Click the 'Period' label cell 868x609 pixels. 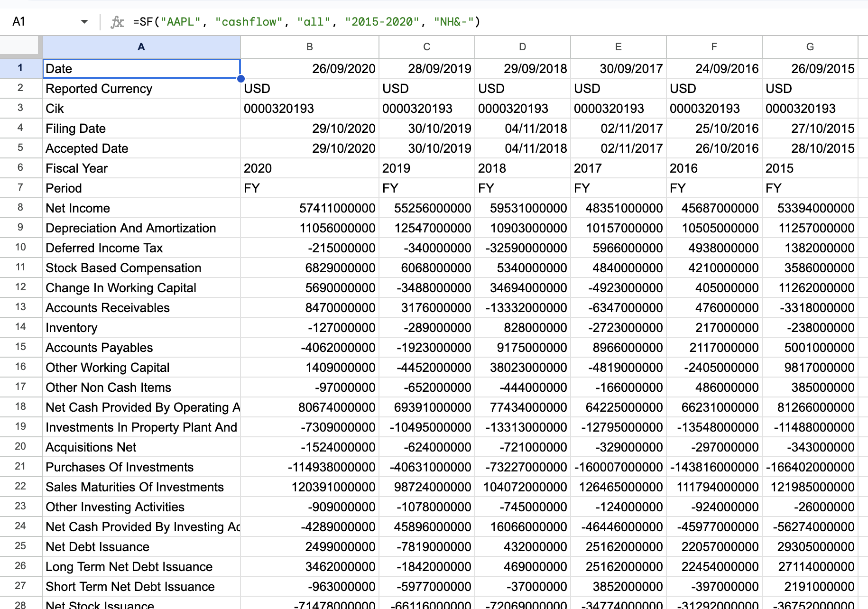coord(141,188)
